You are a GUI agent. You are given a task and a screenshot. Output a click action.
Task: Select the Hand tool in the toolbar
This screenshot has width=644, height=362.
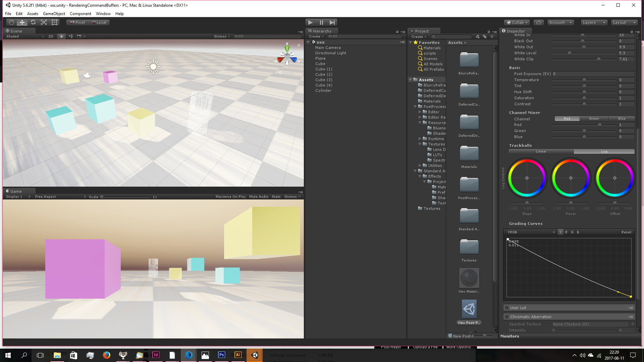click(11, 22)
